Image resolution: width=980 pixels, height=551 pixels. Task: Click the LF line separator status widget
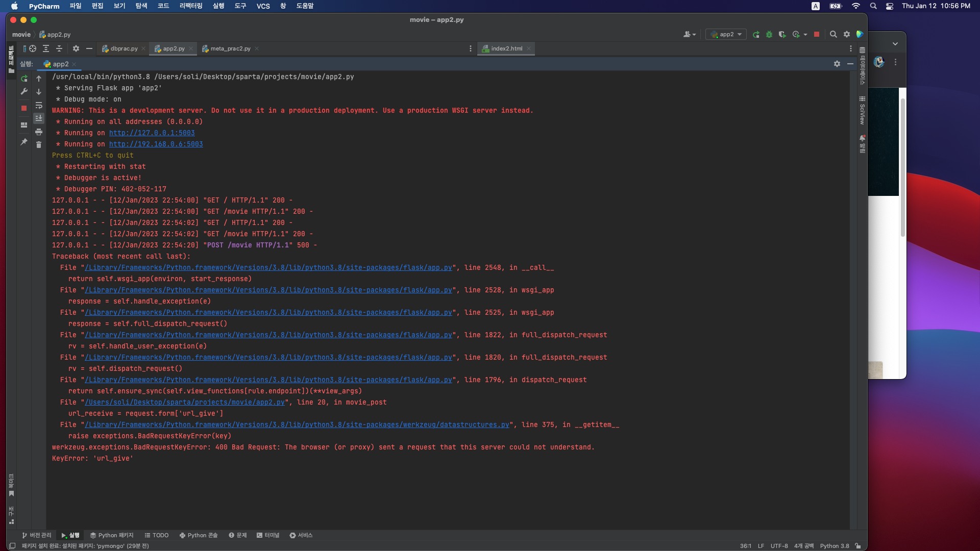pyautogui.click(x=761, y=546)
